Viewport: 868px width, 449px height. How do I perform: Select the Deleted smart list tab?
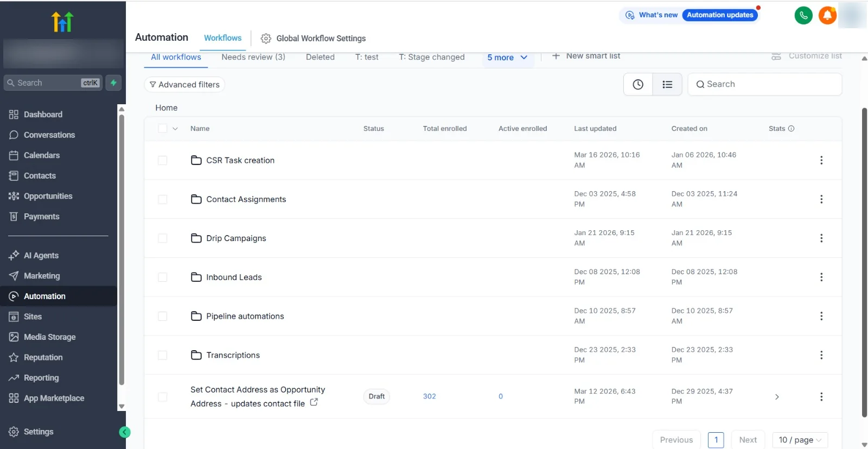[x=320, y=57]
